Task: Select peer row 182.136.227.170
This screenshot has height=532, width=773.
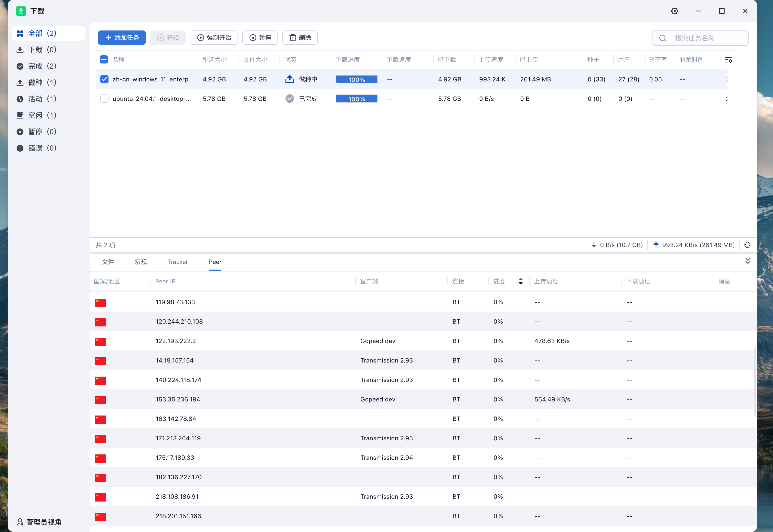Action: click(423, 477)
